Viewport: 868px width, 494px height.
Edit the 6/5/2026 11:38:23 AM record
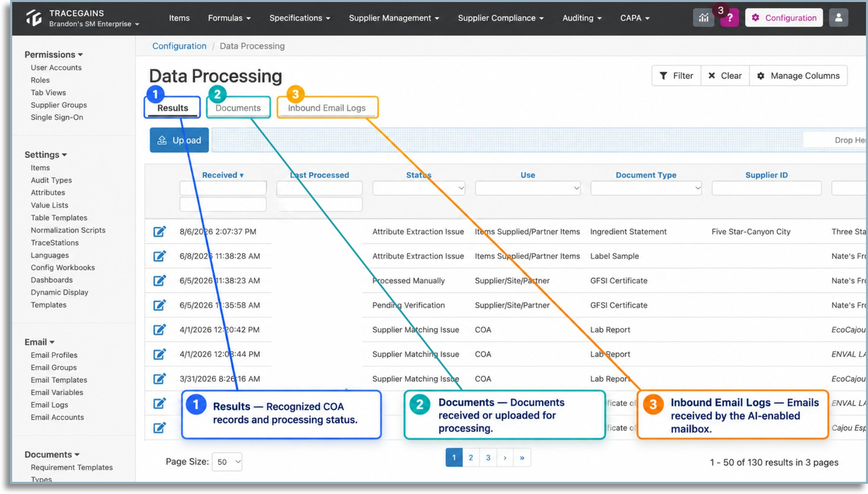tap(160, 280)
